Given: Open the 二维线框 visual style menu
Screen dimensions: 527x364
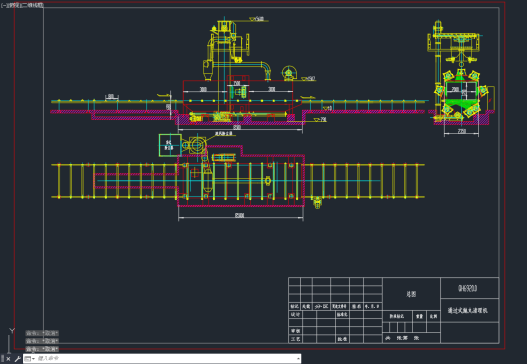Looking at the screenshot, I should click(x=33, y=5).
